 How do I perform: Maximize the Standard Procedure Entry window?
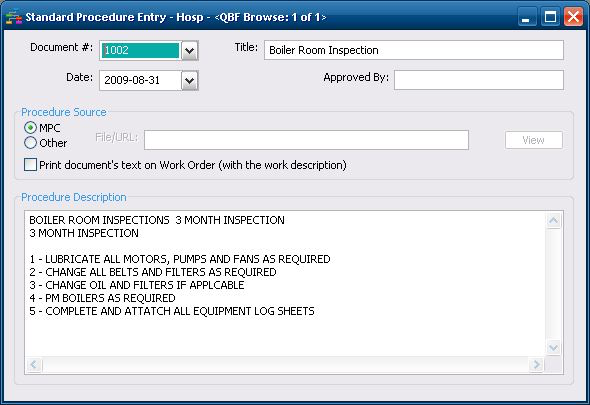coord(550,17)
